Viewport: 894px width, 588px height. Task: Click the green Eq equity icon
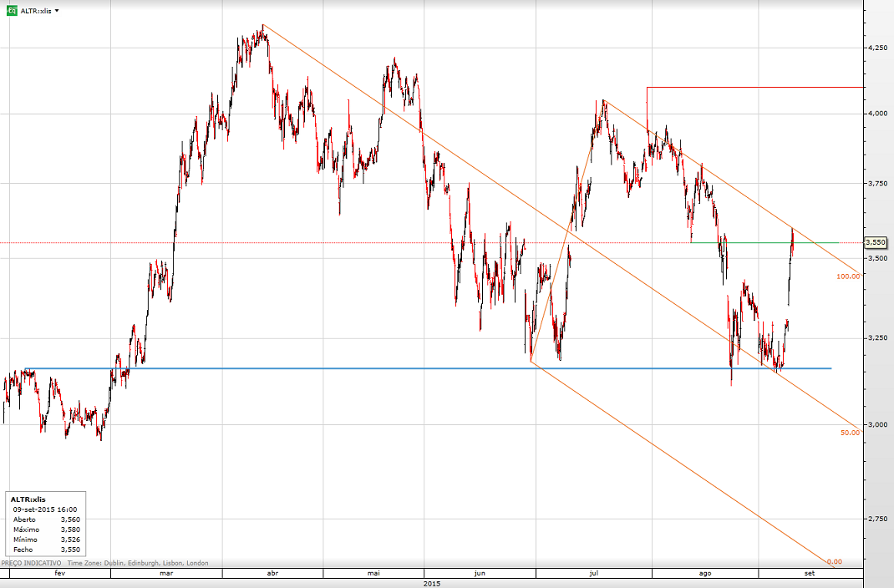click(x=12, y=10)
